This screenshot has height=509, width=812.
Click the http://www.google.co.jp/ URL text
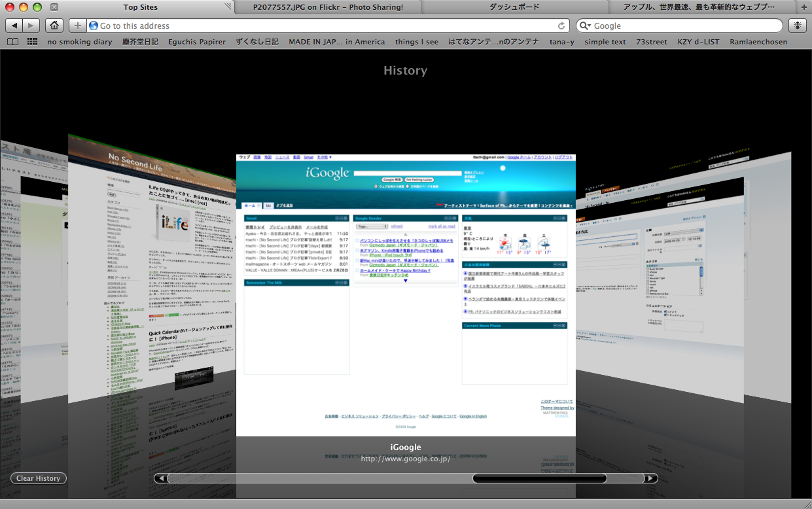406,459
